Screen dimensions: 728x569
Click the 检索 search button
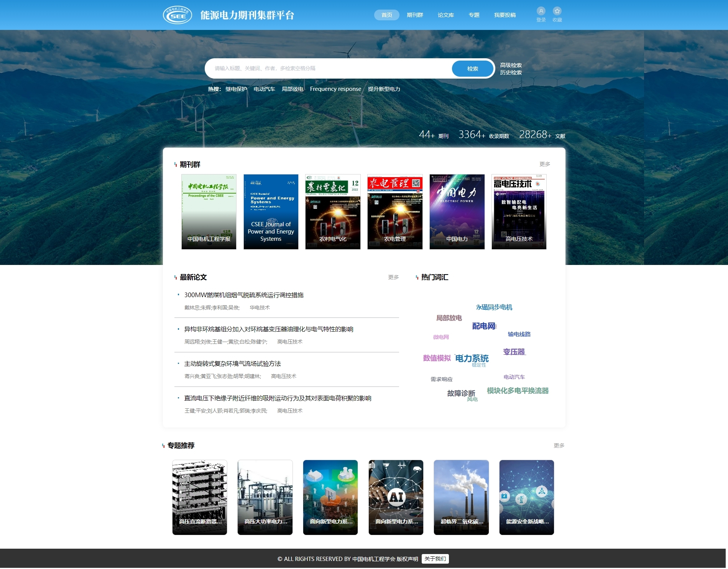[473, 69]
